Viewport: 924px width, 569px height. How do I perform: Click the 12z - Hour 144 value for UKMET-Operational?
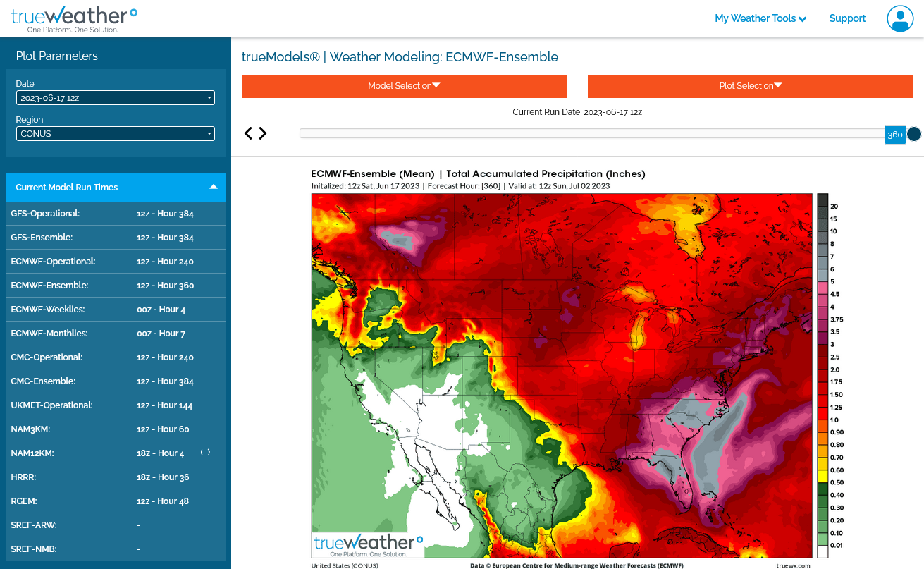[165, 405]
